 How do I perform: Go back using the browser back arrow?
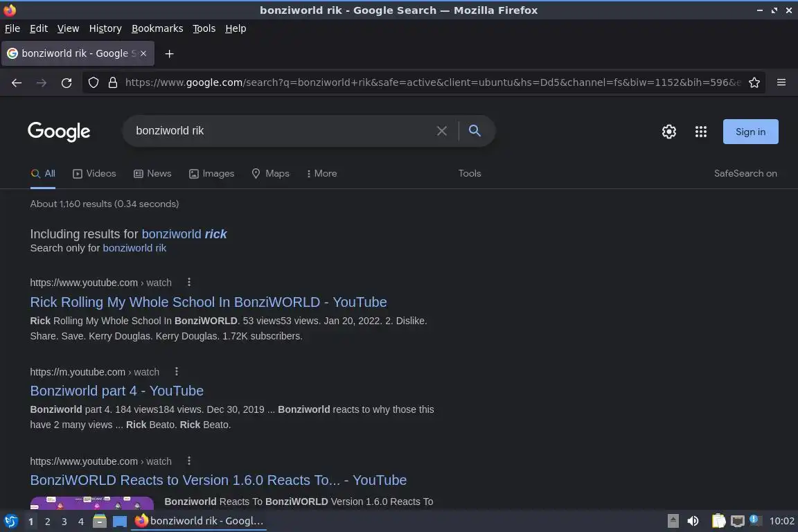(x=17, y=83)
